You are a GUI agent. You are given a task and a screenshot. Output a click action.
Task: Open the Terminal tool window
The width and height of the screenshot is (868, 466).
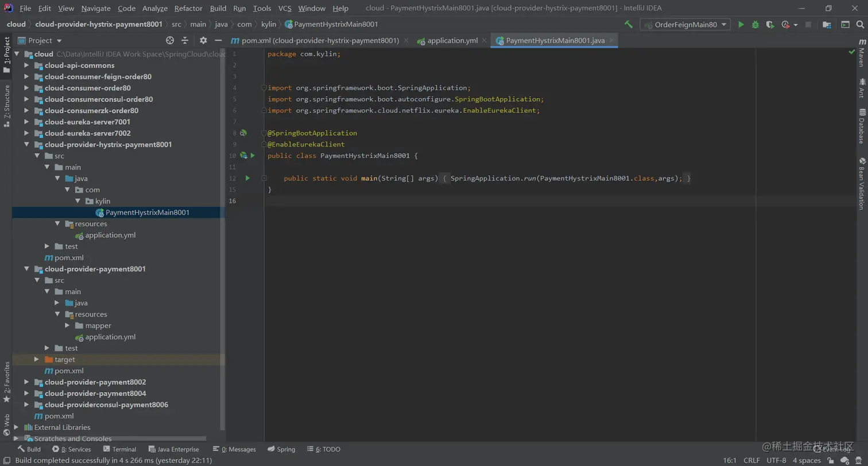[119, 449]
